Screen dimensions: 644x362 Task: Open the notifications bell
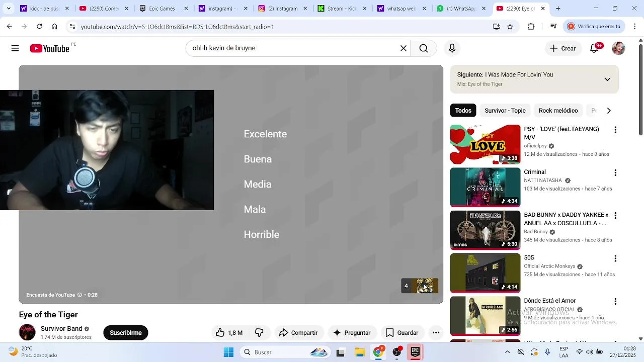[x=594, y=48]
